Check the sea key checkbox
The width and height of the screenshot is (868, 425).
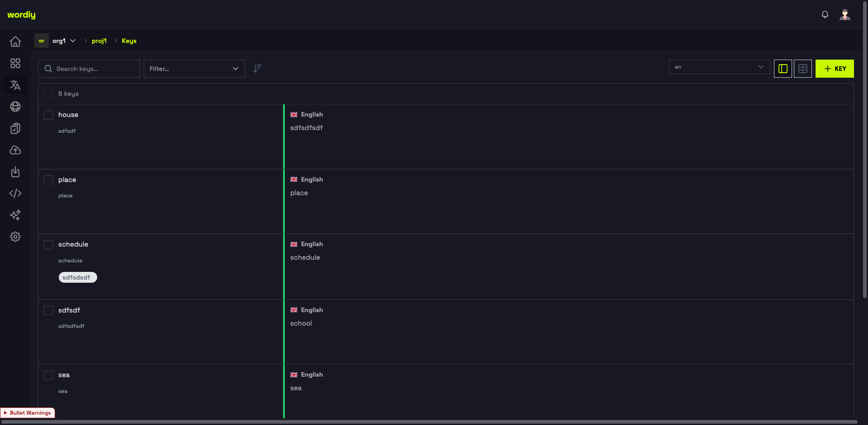pos(48,375)
